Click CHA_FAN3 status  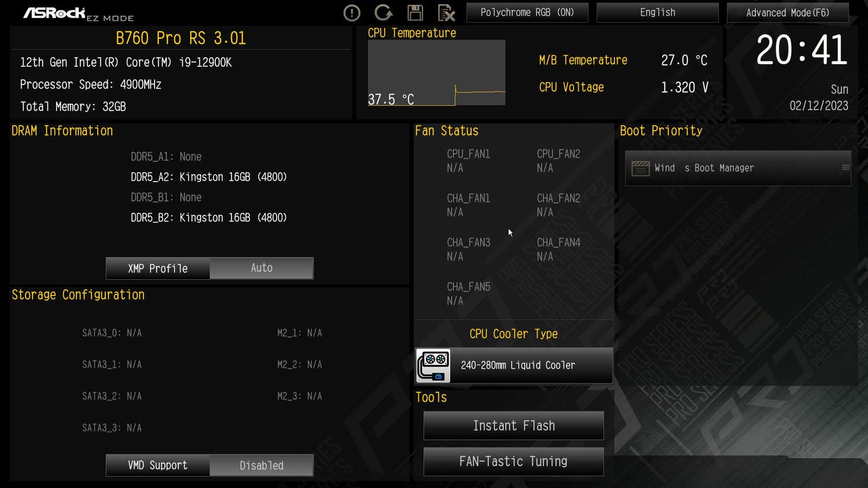click(469, 249)
